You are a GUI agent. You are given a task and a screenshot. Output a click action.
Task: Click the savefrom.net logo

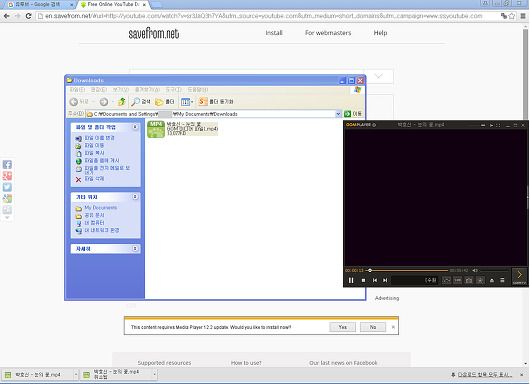coord(154,33)
